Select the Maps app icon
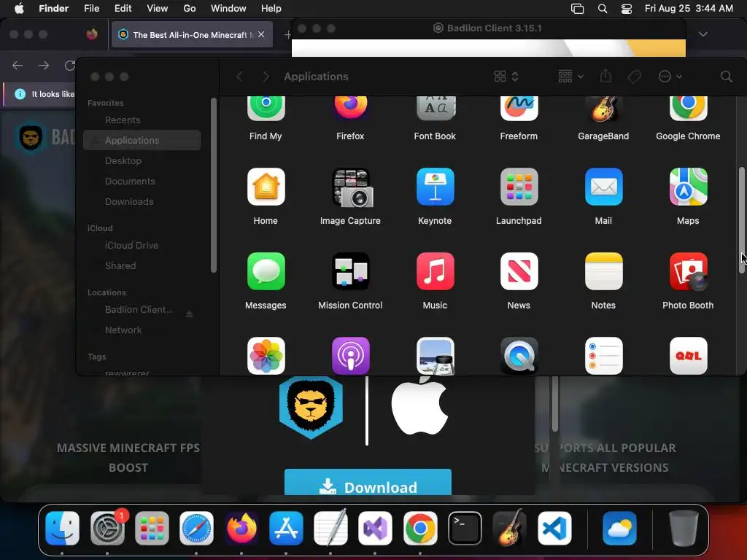The width and height of the screenshot is (747, 560). pyautogui.click(x=689, y=187)
